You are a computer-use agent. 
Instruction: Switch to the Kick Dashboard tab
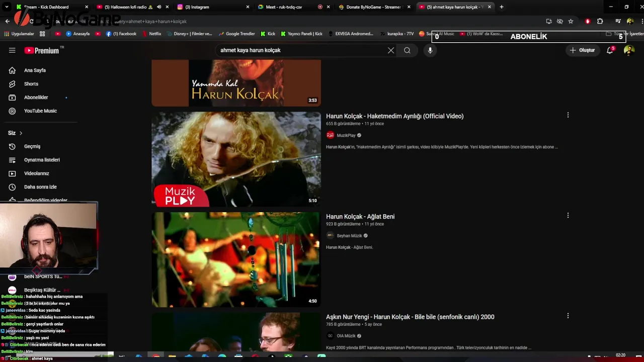(x=50, y=7)
